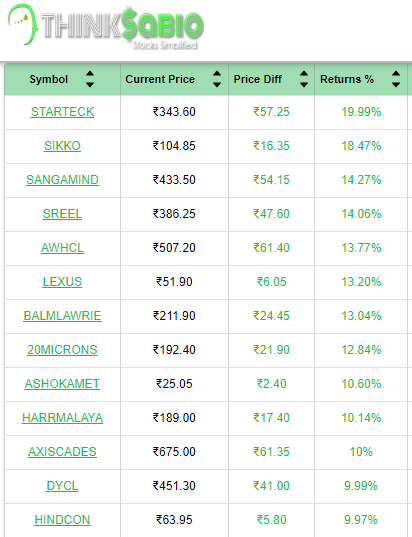Viewport: 412px width, 537px height.
Task: Open the ThinkSabio logo homepage
Action: pos(106,27)
